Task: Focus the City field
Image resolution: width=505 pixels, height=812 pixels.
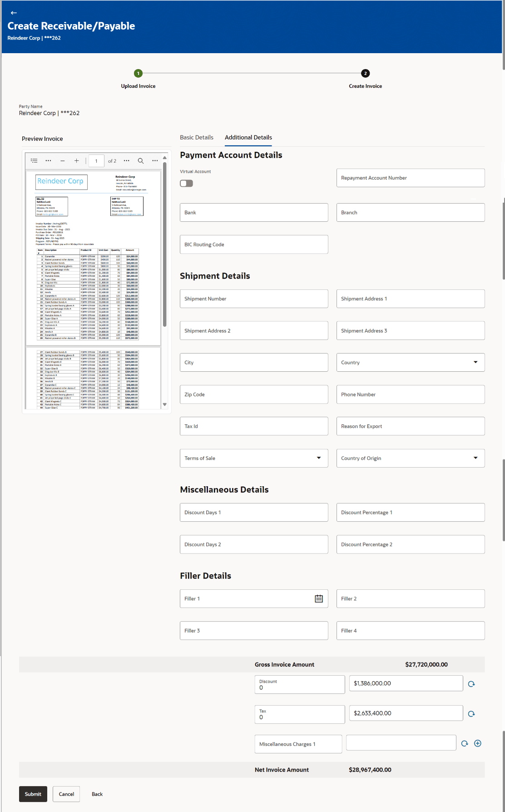Action: tap(254, 362)
